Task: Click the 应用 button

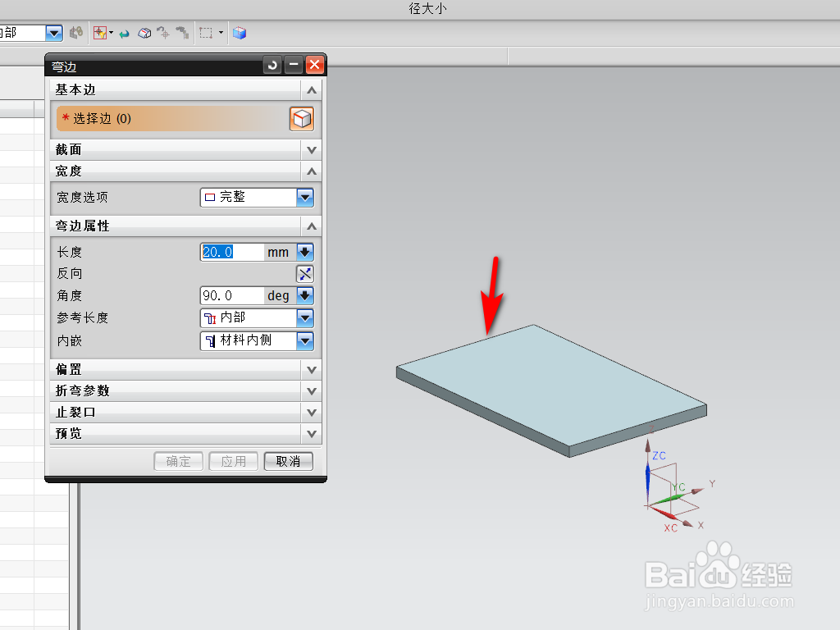Action: tap(234, 461)
